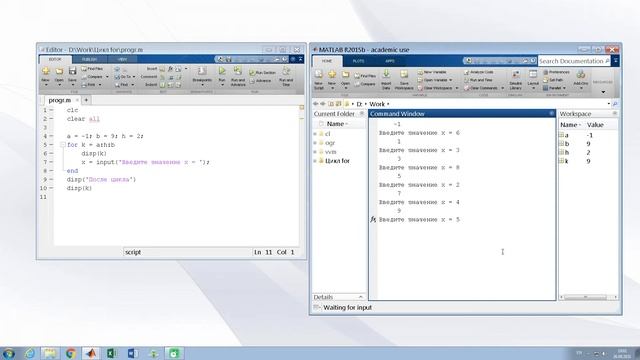The image size is (640, 360).
Task: Switch to the PLOTS tab in MATLAB
Action: [358, 61]
